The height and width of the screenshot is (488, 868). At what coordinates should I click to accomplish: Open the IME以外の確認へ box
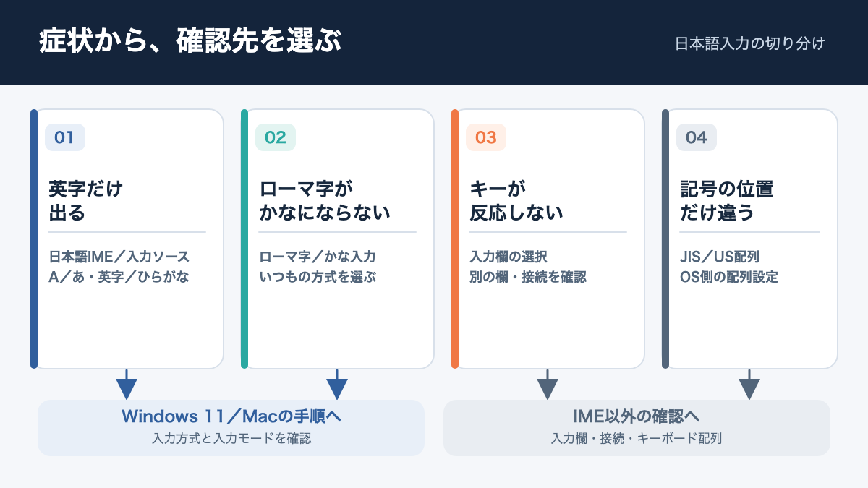click(x=637, y=428)
